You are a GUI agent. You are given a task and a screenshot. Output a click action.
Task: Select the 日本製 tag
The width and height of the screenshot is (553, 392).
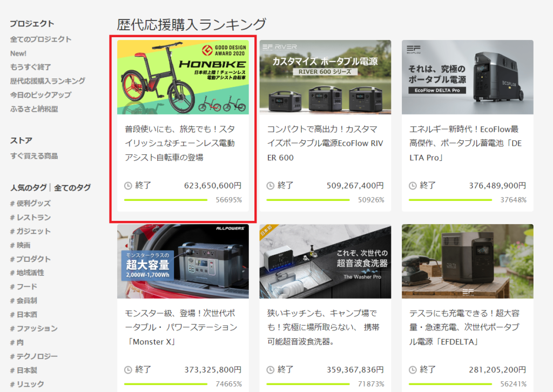pyautogui.click(x=24, y=370)
